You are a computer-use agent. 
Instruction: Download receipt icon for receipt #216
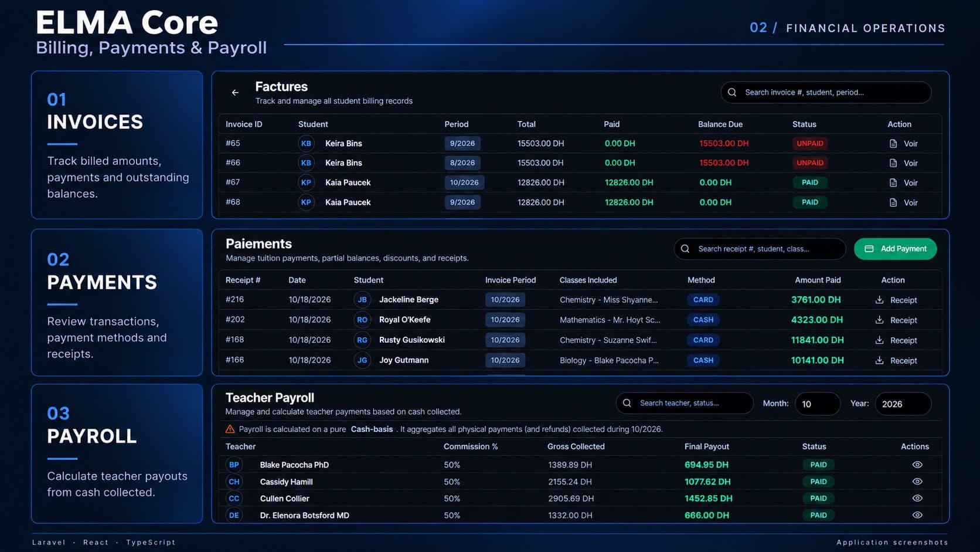(879, 300)
